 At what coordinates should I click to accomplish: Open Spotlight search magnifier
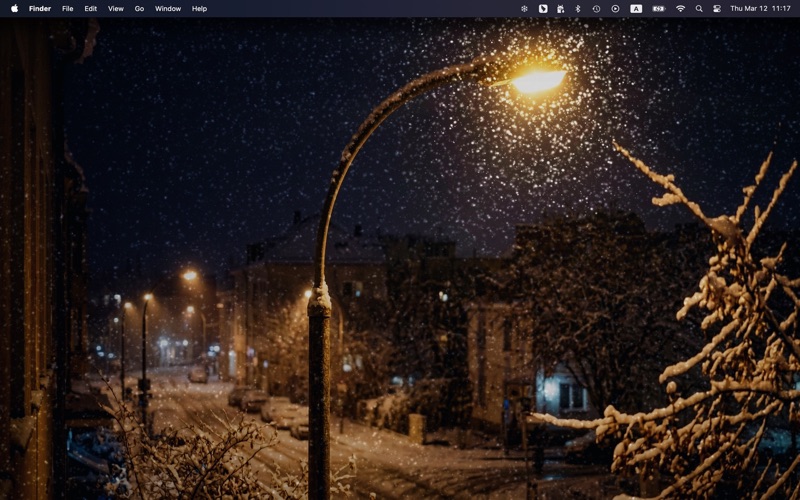pyautogui.click(x=699, y=8)
